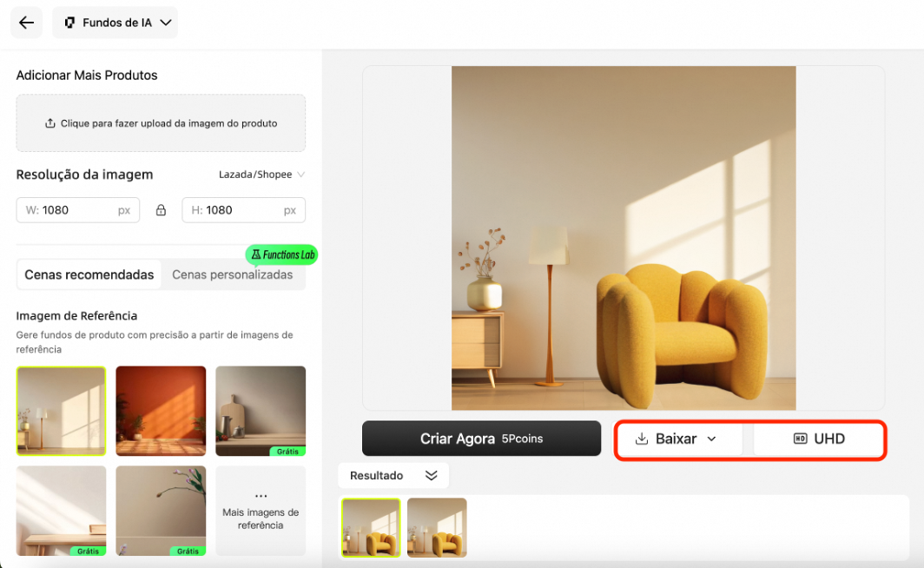Collapse the Resultado double-chevron icon
Screen dimensions: 924x568
(x=432, y=475)
